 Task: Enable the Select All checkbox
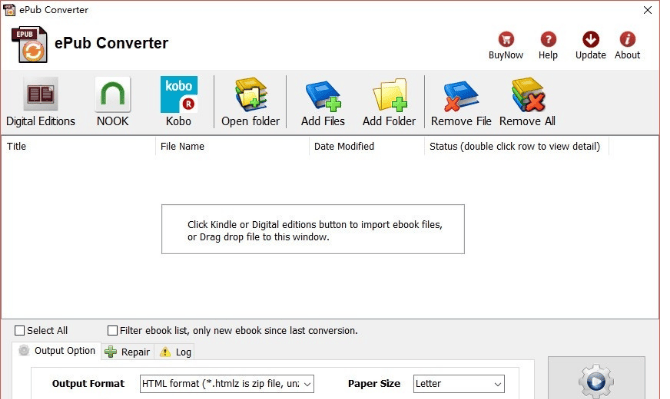pyautogui.click(x=20, y=330)
